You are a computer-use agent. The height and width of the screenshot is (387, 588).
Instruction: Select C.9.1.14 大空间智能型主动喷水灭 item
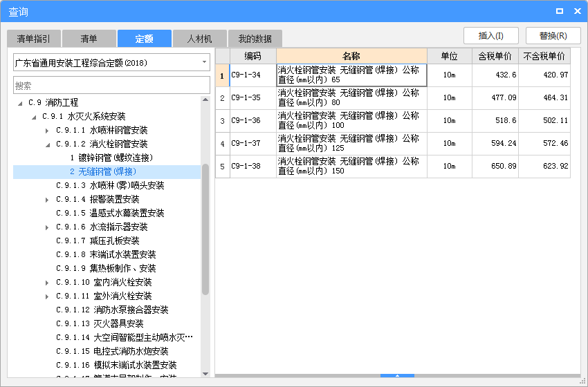(x=125, y=337)
